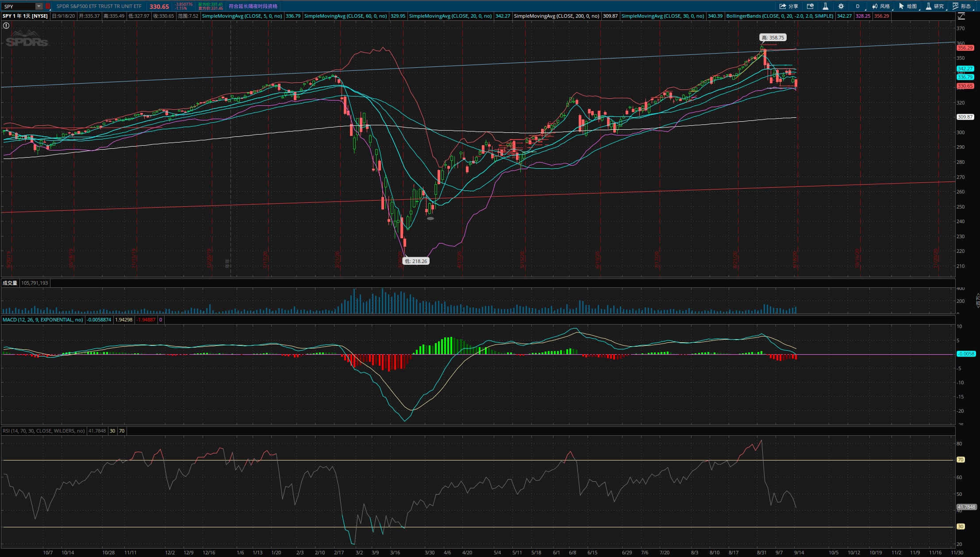Click the volume (成交量) panel label

[10, 283]
